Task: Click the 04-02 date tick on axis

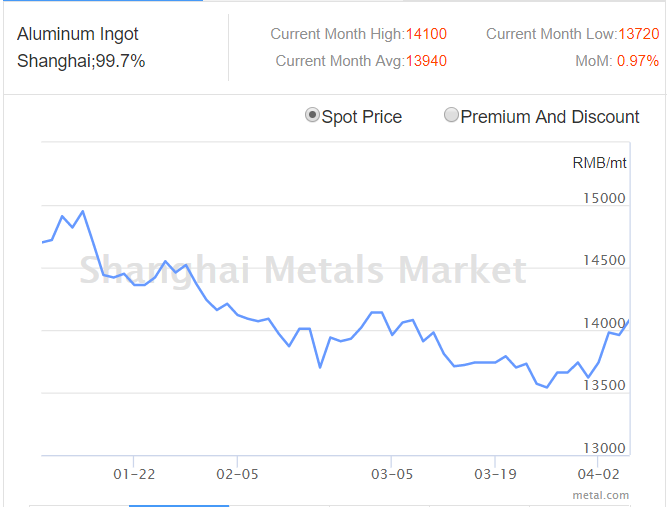Action: (599, 474)
